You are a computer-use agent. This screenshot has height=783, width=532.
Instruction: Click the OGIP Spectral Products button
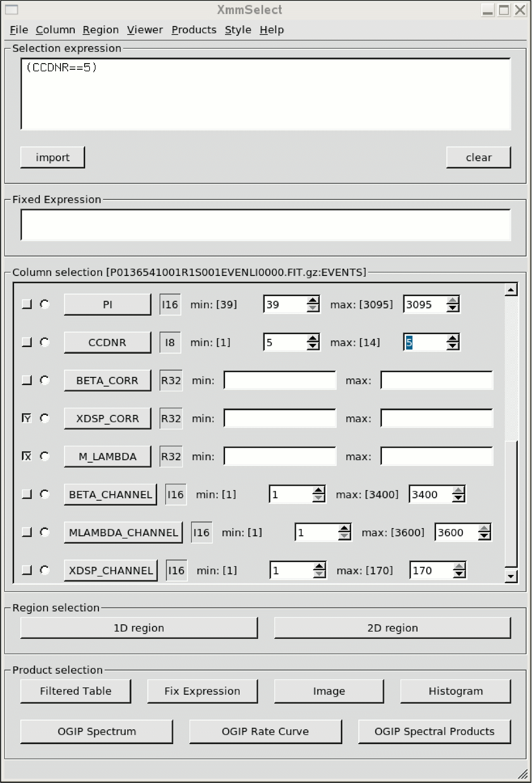click(x=434, y=731)
